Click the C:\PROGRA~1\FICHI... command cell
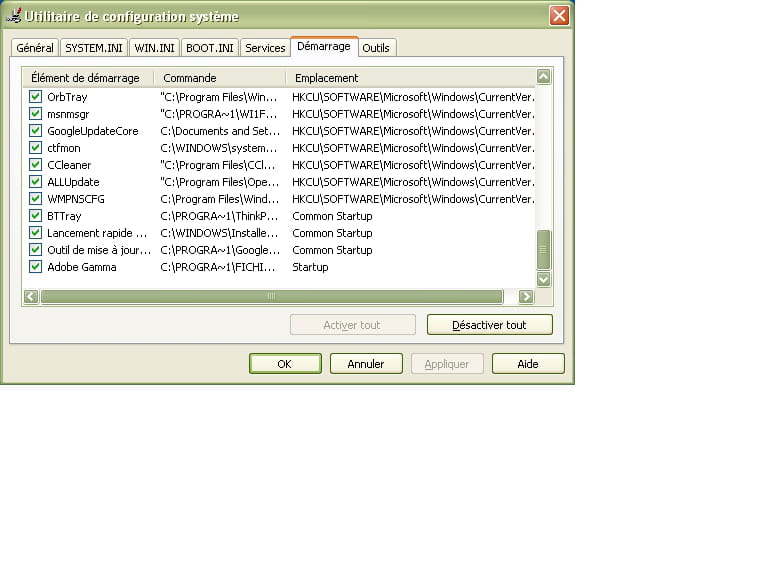The width and height of the screenshot is (779, 569). pos(218,267)
